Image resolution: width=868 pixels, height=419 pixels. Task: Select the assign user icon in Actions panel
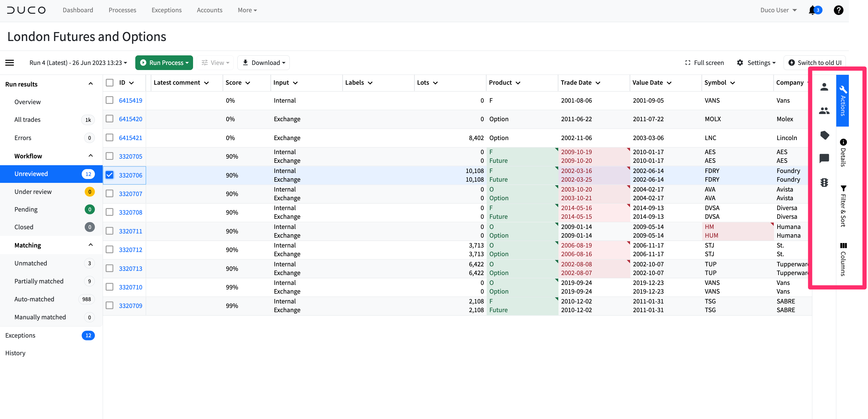pos(824,87)
